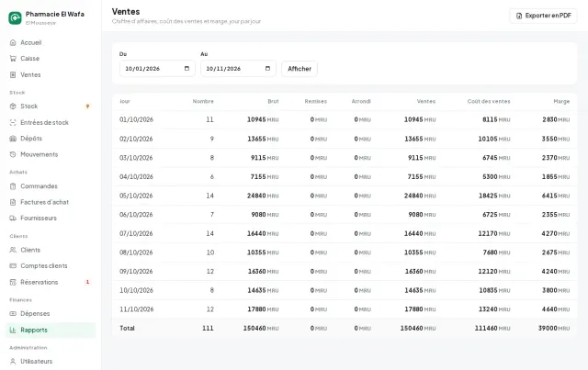Click the Comptes clients card icon

pyautogui.click(x=13, y=265)
